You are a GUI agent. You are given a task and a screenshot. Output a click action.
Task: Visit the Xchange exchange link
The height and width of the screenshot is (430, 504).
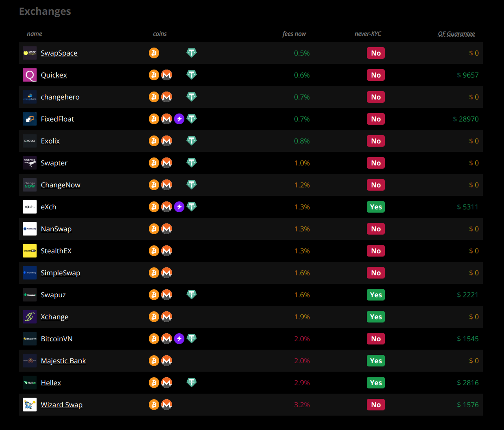(x=54, y=317)
